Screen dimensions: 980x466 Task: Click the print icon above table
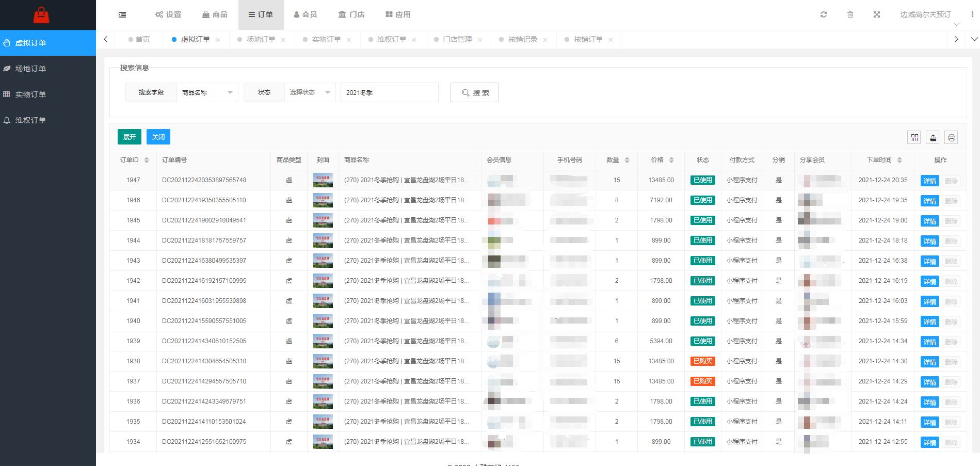951,137
